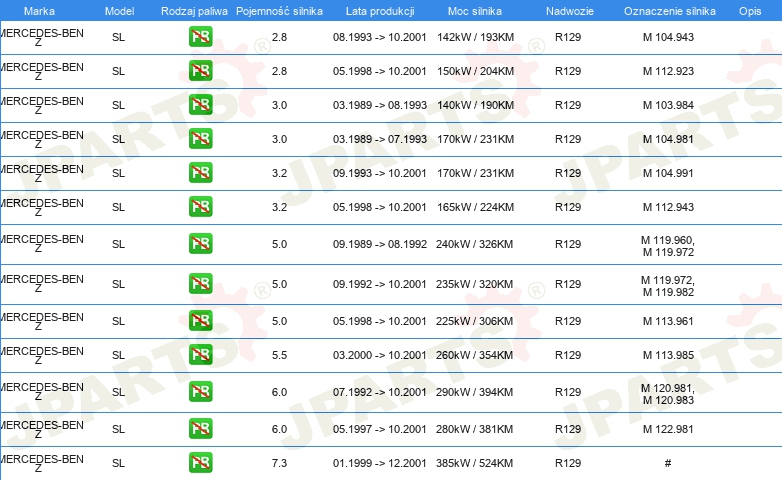The width and height of the screenshot is (782, 480).
Task: Click engine capacity 5.5
Action: tap(279, 355)
